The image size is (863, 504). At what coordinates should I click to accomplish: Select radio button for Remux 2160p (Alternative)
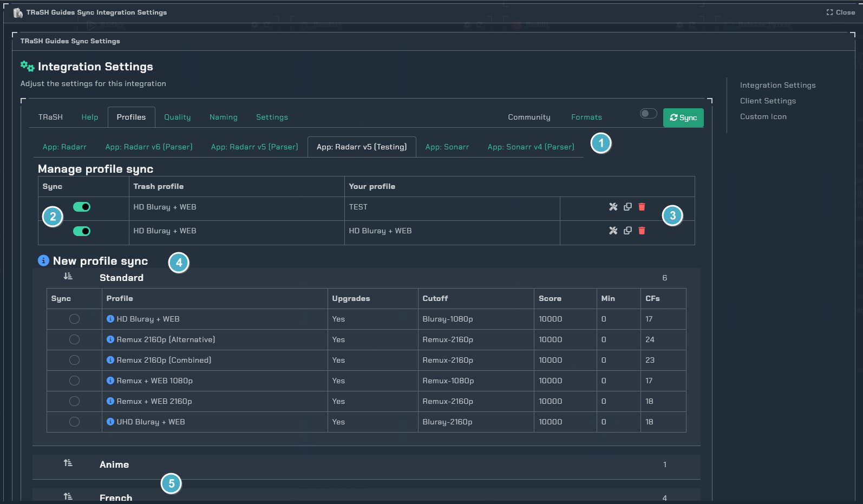coord(74,339)
